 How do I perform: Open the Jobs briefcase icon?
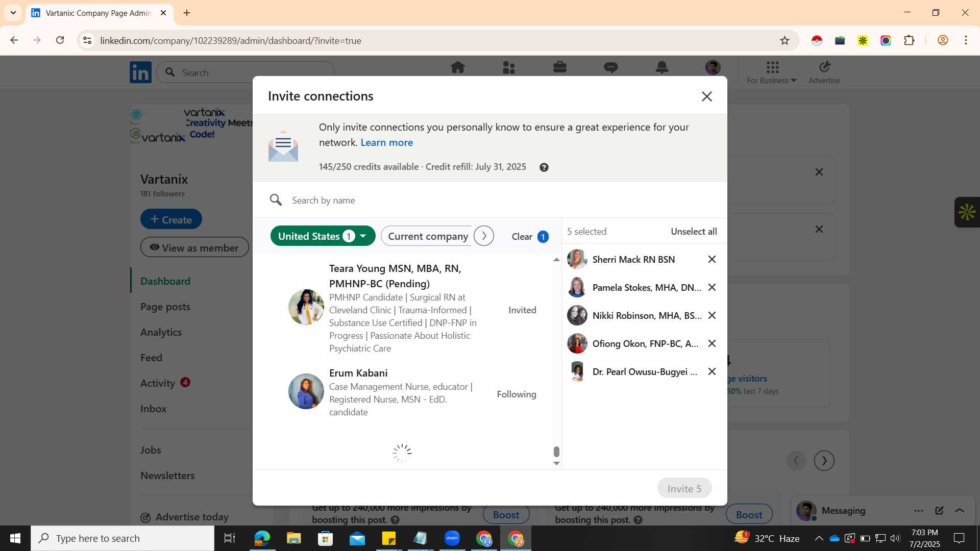(x=560, y=67)
